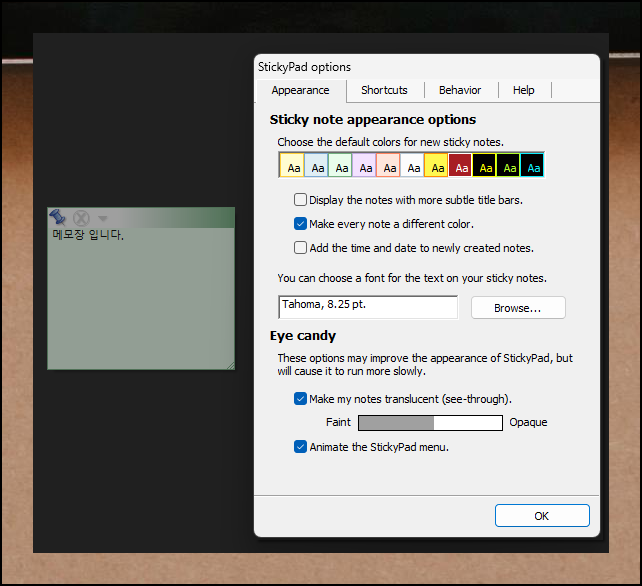This screenshot has height=586, width=642.
Task: Select the black swatch with green text
Action: tap(508, 165)
